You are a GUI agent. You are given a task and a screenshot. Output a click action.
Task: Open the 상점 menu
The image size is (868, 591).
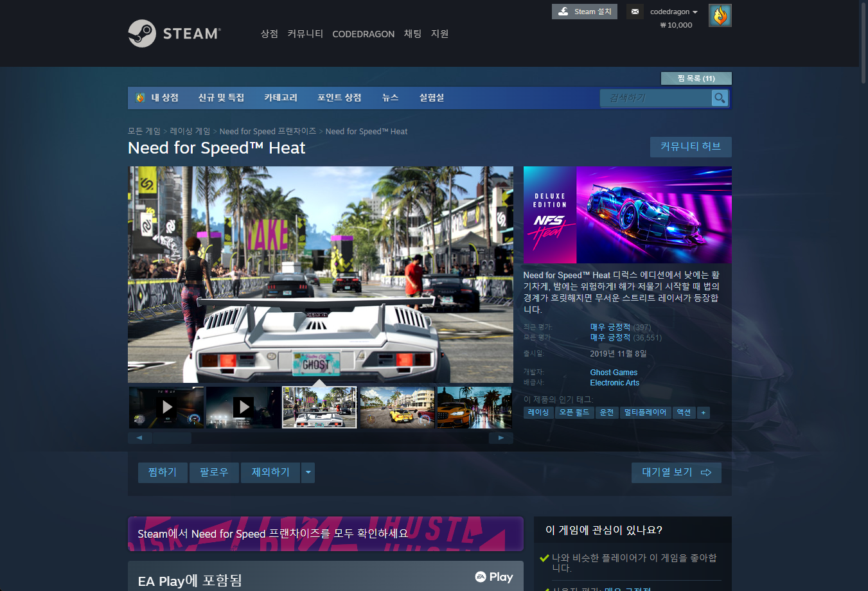coord(269,33)
